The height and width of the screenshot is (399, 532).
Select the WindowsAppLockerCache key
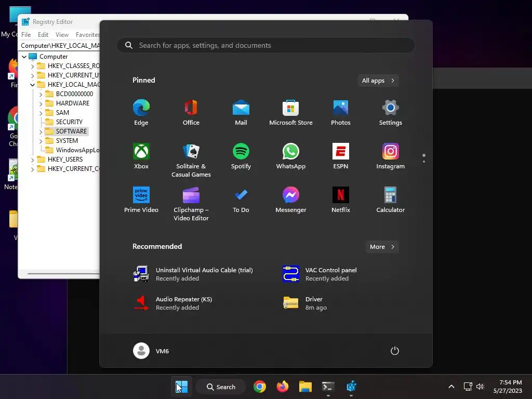tap(73, 150)
